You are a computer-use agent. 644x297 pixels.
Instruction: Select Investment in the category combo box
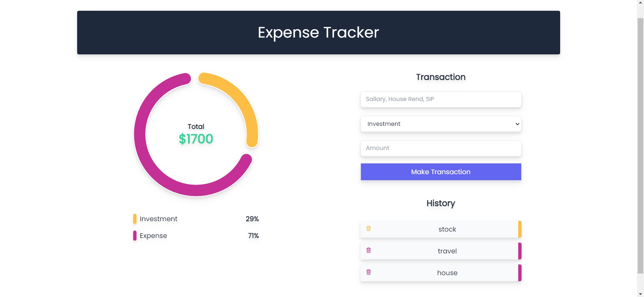point(440,124)
